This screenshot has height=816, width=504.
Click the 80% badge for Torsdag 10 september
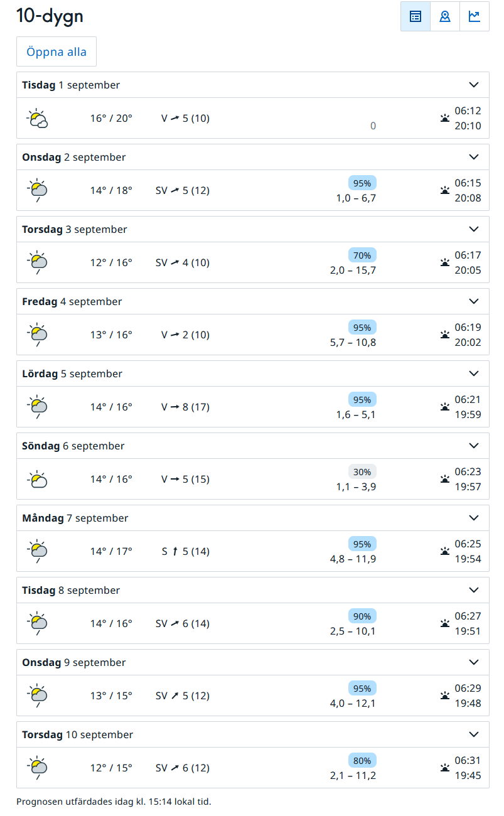coord(362,761)
